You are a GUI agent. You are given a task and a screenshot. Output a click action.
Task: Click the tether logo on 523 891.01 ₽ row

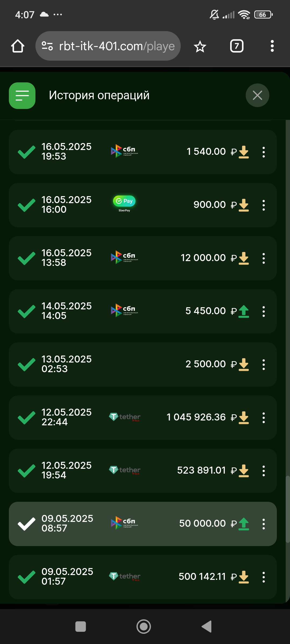pos(125,470)
